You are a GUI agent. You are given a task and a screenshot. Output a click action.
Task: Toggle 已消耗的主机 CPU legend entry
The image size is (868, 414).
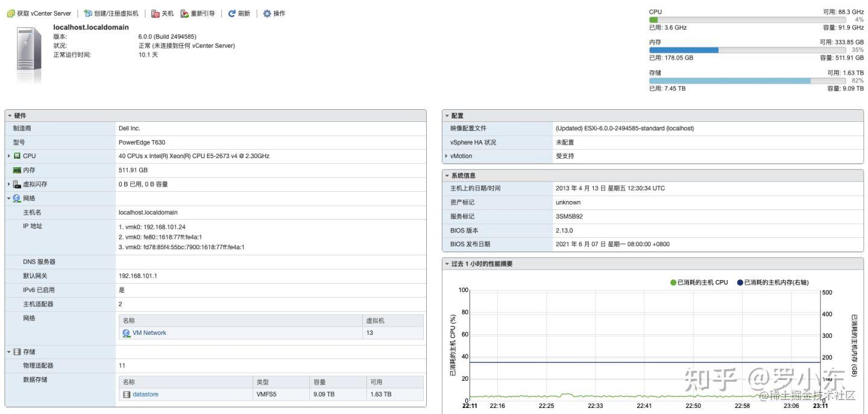699,282
